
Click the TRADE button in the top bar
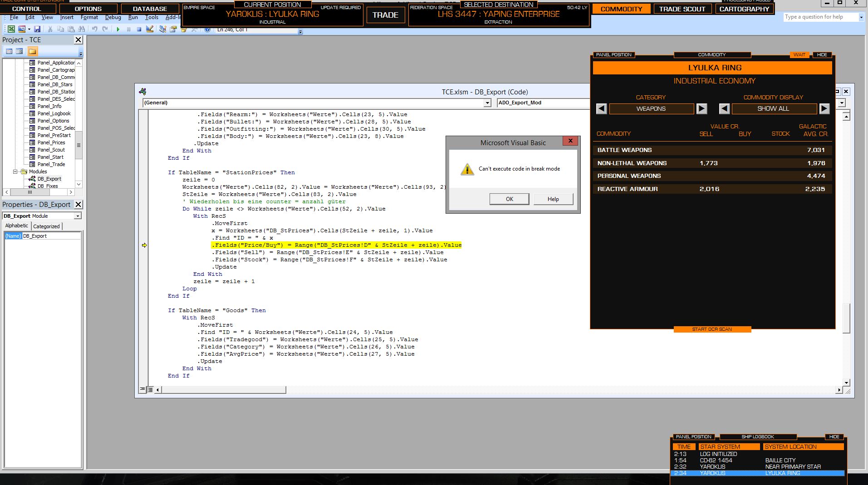point(385,15)
